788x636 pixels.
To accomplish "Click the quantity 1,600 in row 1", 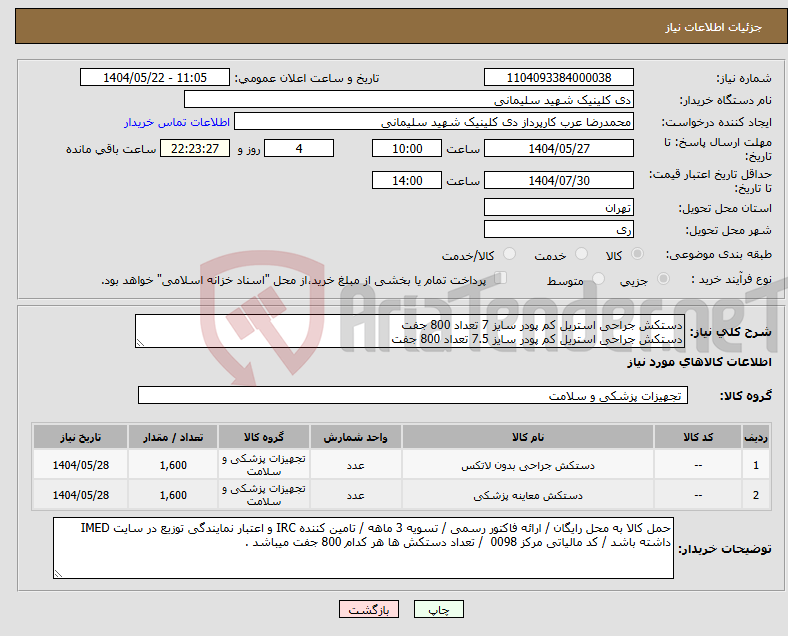I will point(173,465).
